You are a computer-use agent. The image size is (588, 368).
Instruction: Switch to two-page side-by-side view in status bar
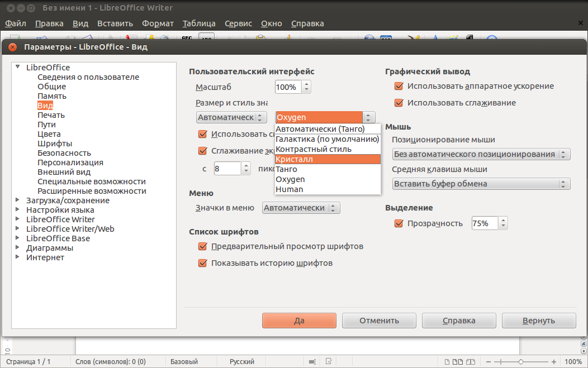pyautogui.click(x=458, y=362)
